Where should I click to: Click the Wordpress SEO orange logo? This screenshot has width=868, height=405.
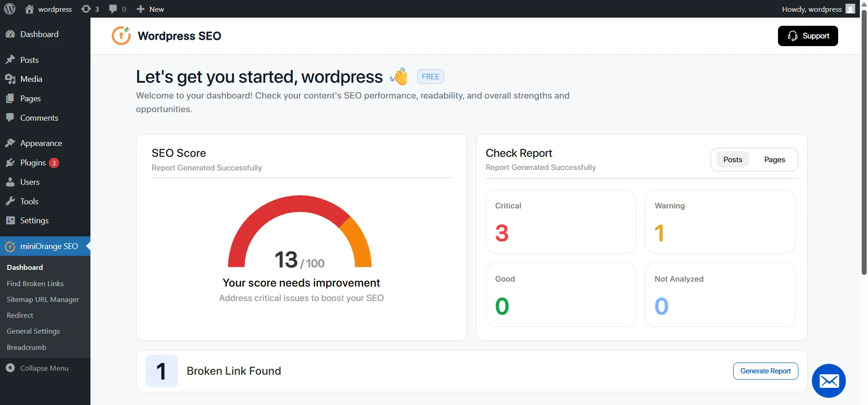[x=121, y=36]
